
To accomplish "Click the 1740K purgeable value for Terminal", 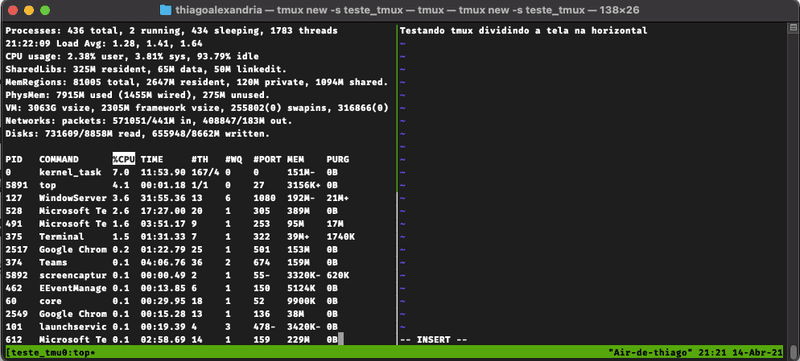I will [341, 237].
